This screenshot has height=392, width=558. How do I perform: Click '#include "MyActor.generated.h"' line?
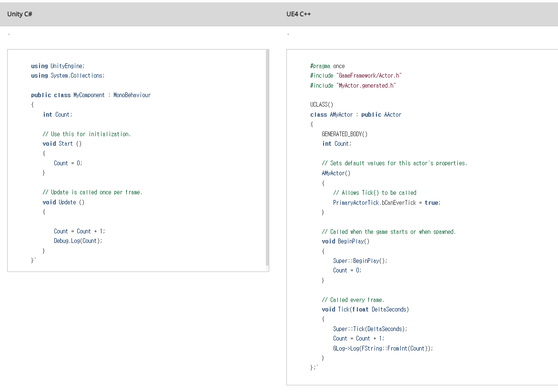click(353, 85)
